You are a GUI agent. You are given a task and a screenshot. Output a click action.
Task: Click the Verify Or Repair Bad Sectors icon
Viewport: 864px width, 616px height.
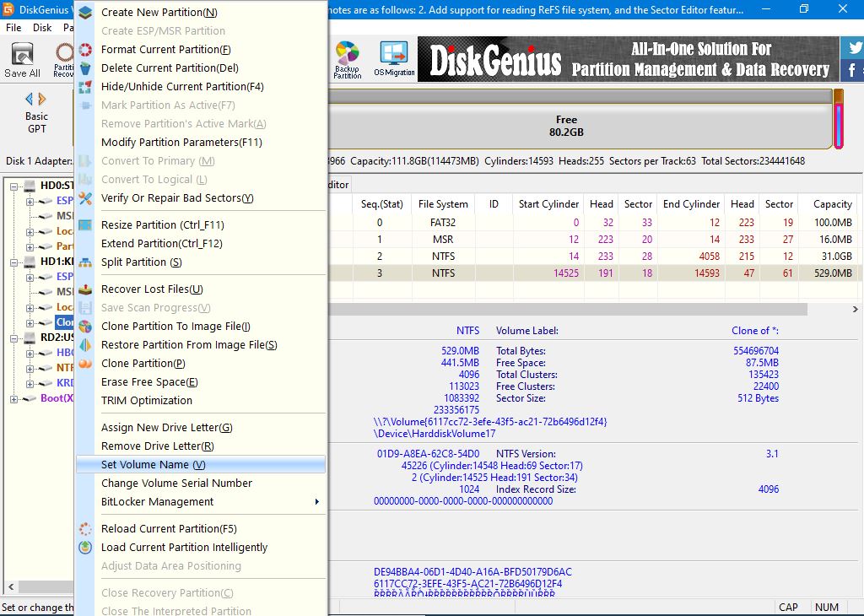coord(85,198)
